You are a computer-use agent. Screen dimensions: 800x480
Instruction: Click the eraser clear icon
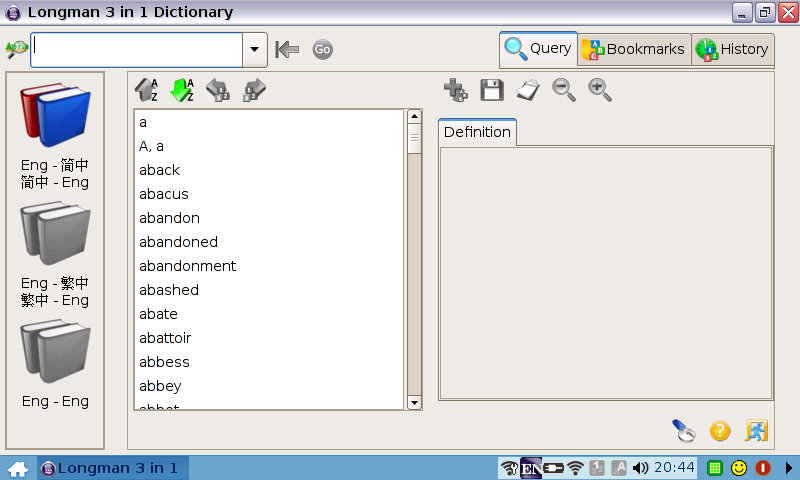[x=528, y=90]
